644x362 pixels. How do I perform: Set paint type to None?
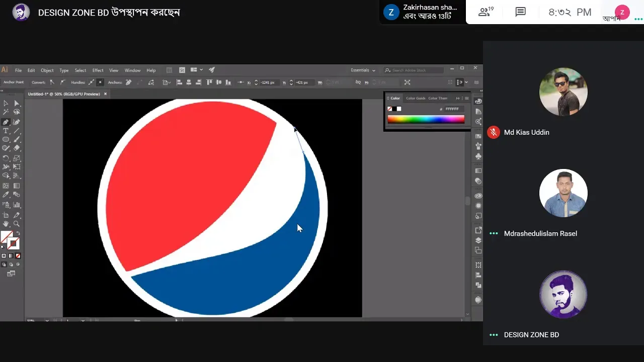point(18,256)
